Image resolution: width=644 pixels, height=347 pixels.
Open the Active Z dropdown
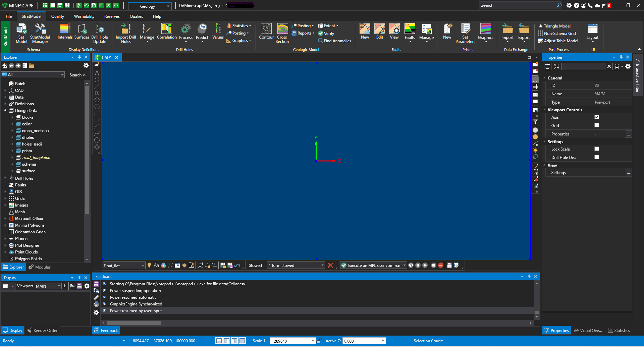(x=383, y=341)
